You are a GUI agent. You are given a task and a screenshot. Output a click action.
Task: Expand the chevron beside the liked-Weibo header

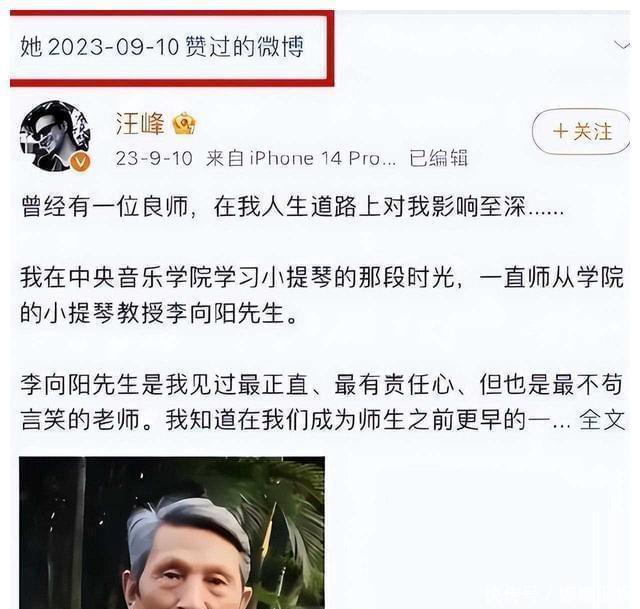[622, 45]
